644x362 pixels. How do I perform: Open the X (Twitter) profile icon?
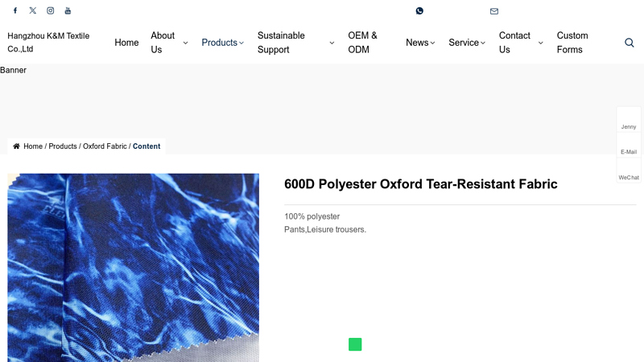[32, 10]
